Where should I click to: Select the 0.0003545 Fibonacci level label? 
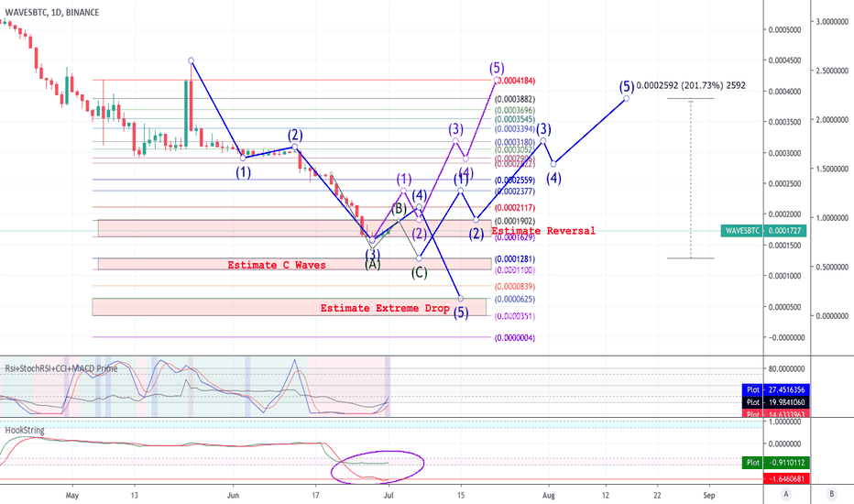[515, 119]
